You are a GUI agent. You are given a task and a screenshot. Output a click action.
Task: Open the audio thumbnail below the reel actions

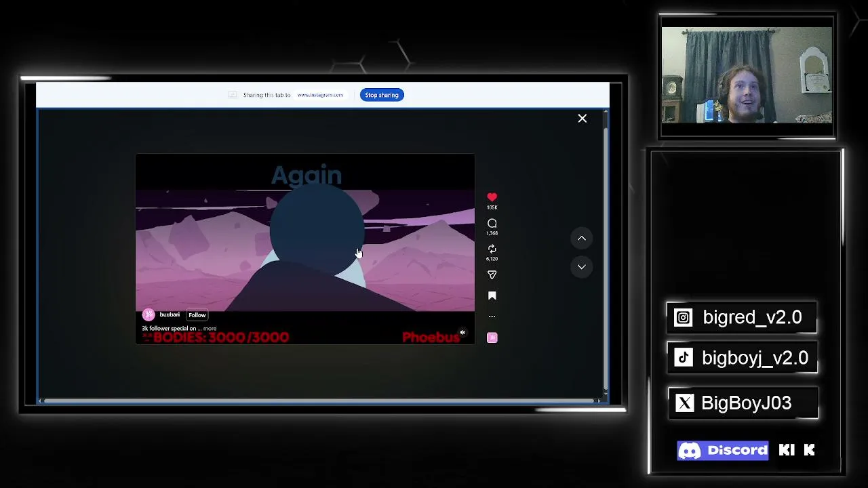pos(492,338)
